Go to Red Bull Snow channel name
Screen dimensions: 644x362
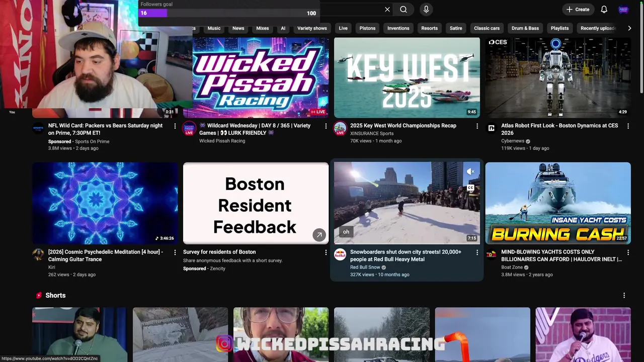365,267
